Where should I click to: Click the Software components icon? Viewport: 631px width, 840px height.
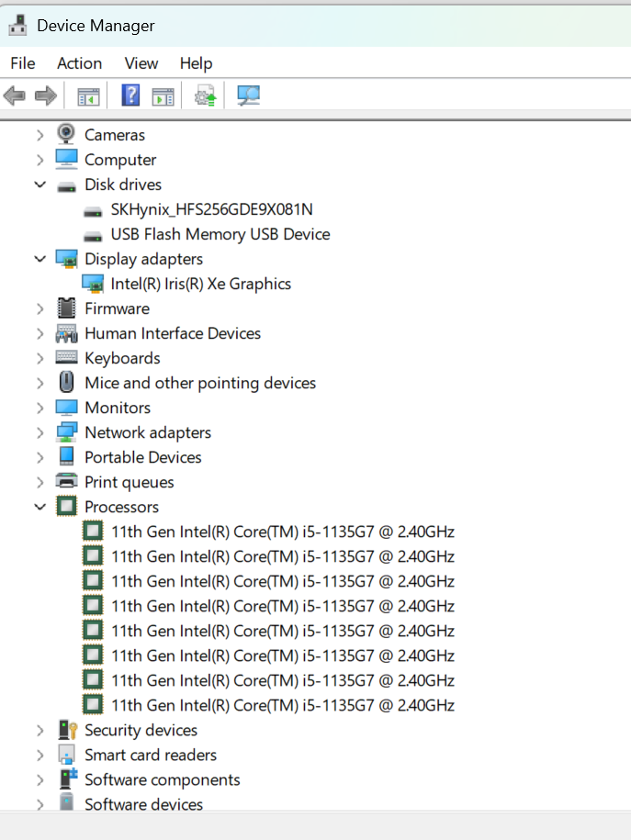(68, 778)
